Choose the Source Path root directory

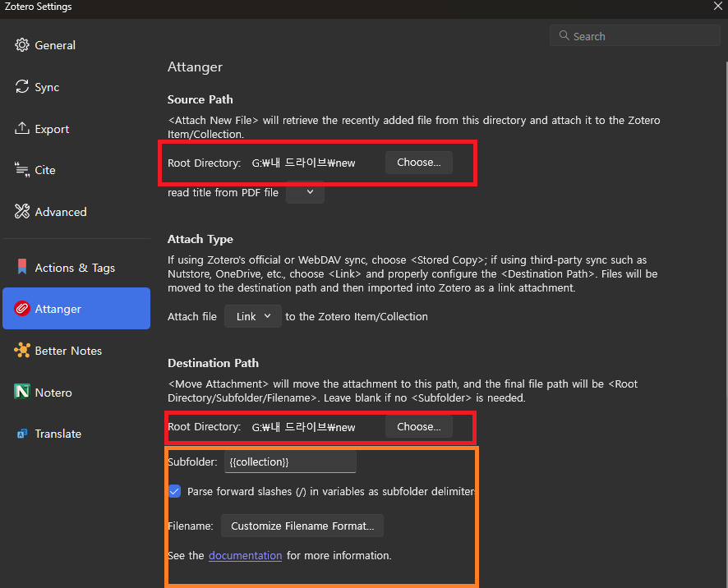tap(418, 163)
